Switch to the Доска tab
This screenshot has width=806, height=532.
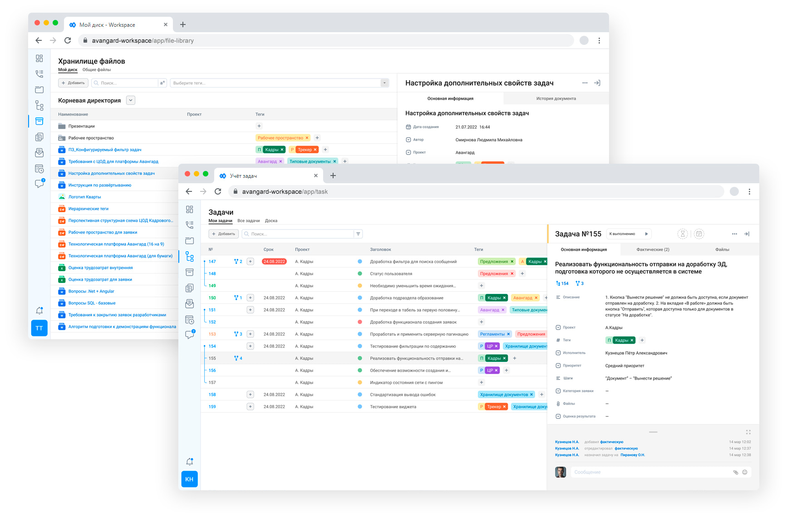coord(271,221)
